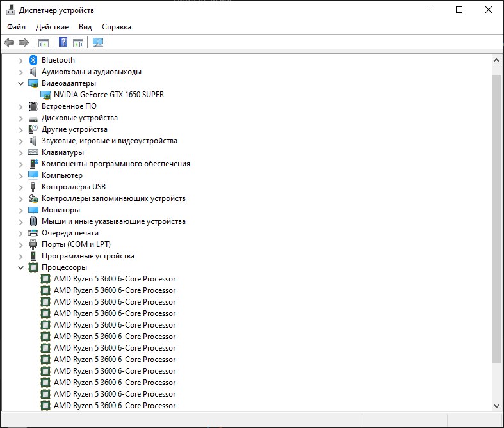Expand Звуковые, игровые и видеоустройства node
The width and height of the screenshot is (504, 428).
(x=21, y=141)
